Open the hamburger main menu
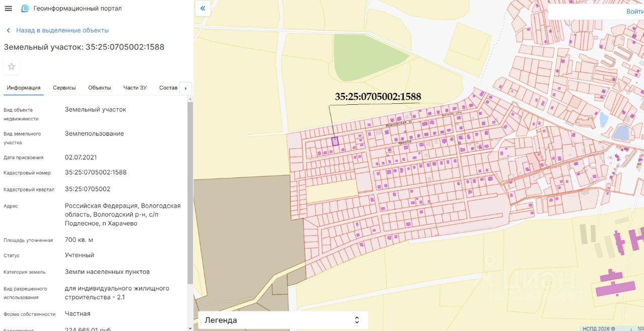This screenshot has height=331, width=644. click(8, 9)
